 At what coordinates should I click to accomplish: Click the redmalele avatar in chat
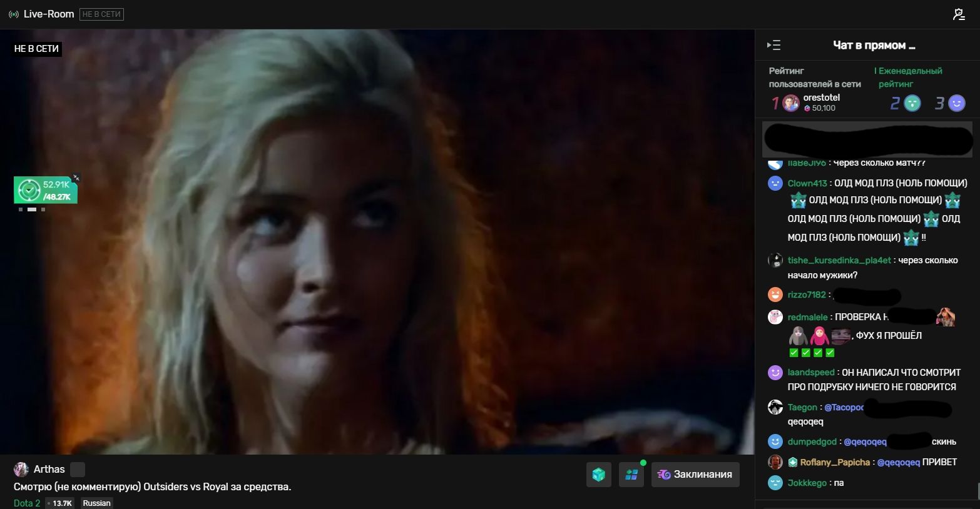[775, 317]
